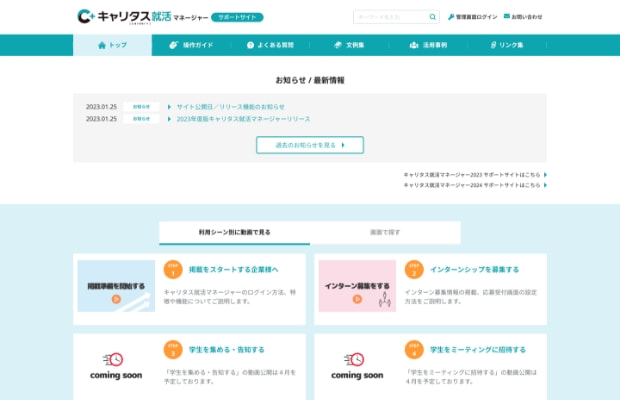
Task: Click the envelope icon beside お問い合わせ
Action: point(507,16)
